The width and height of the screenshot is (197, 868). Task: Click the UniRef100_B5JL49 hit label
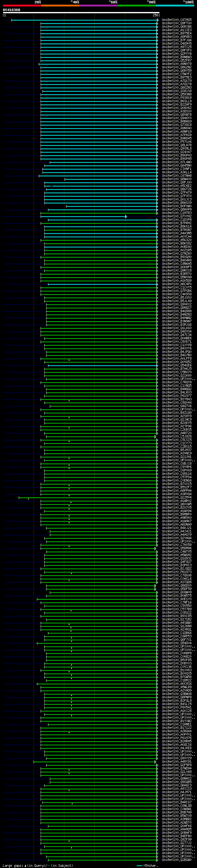point(177,301)
